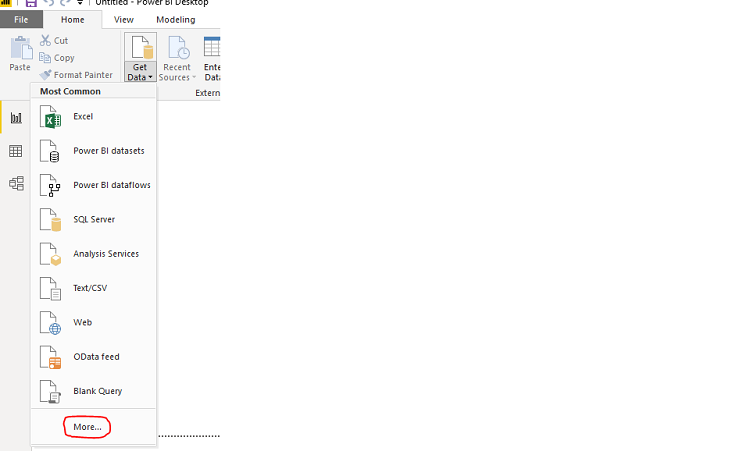Open Model relationships view in sidebar

[16, 183]
